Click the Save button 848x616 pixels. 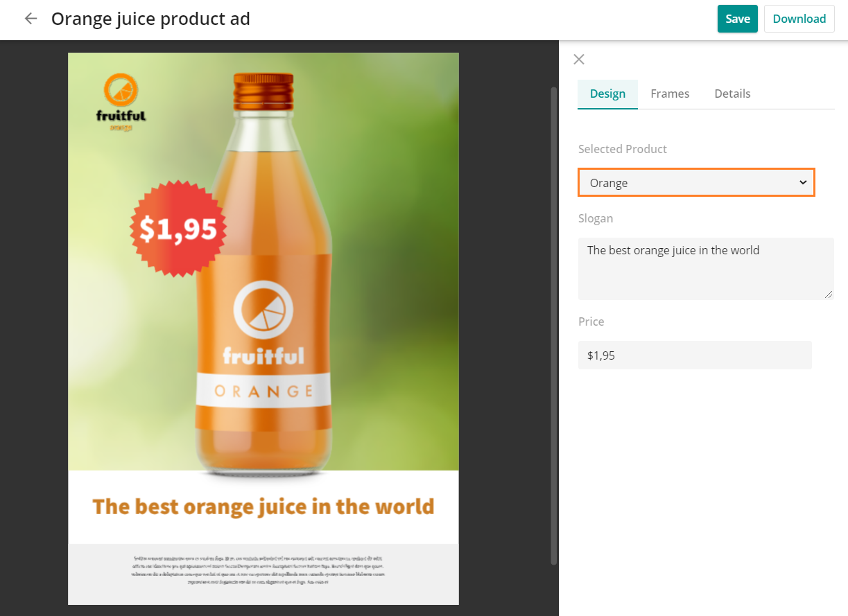[738, 19]
